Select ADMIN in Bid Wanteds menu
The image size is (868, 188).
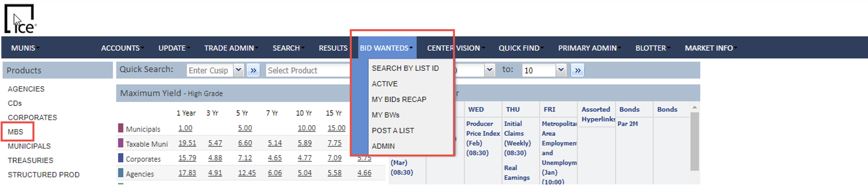[383, 146]
